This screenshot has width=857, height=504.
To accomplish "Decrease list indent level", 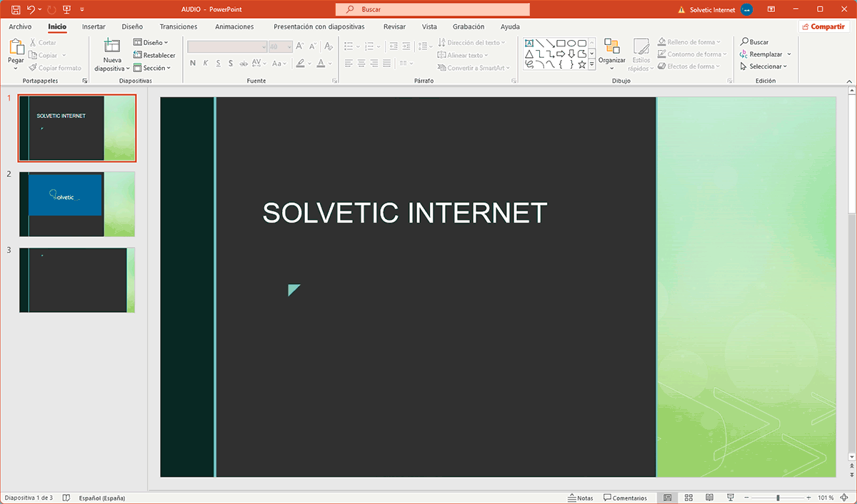I will click(x=394, y=46).
